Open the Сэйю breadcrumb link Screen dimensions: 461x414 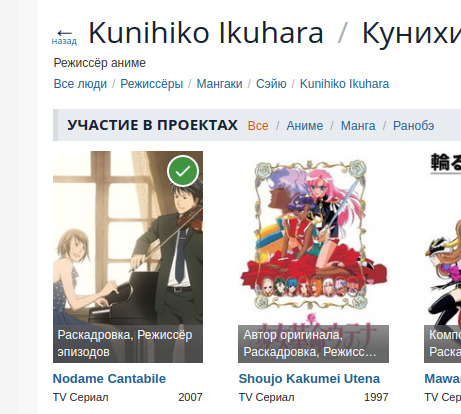click(271, 84)
